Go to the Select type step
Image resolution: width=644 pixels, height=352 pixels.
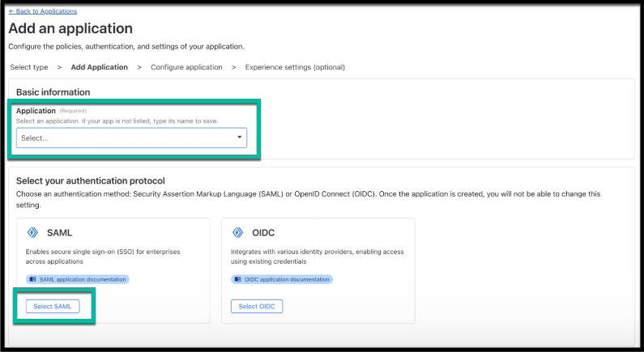coord(29,67)
